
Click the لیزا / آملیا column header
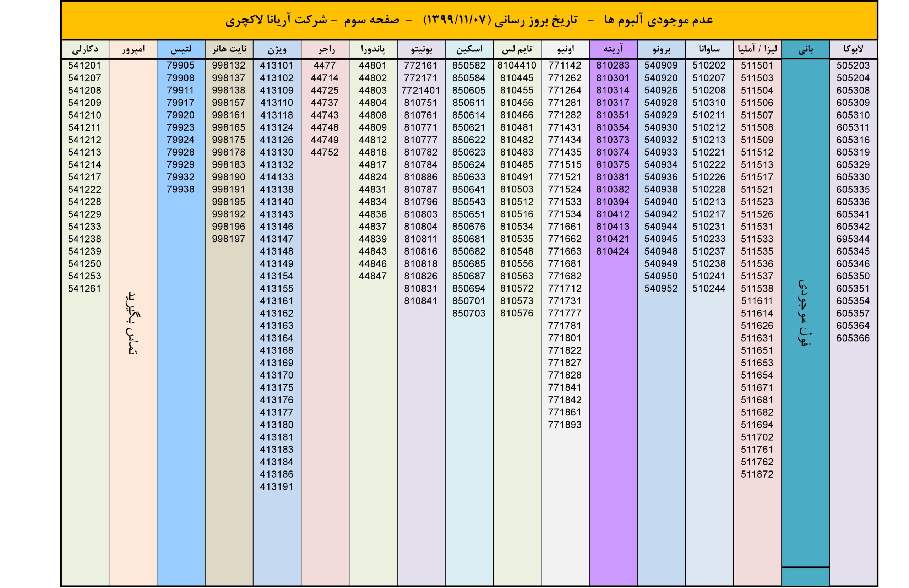(757, 49)
